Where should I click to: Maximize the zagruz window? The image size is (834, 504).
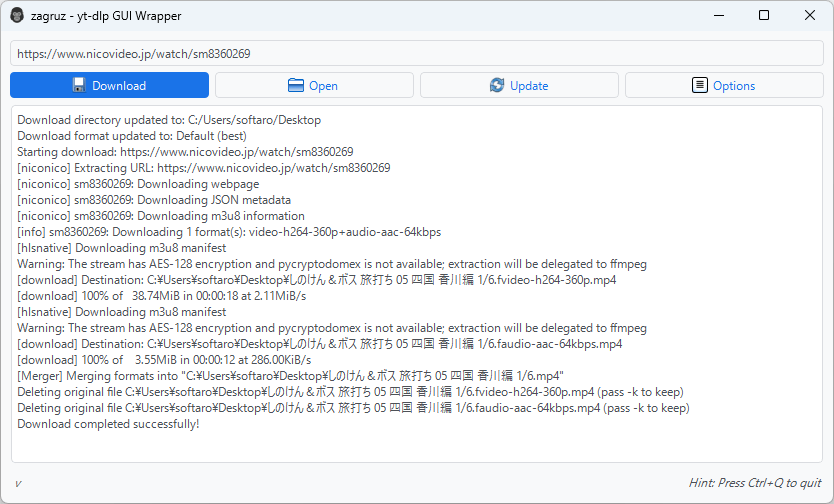tap(764, 15)
